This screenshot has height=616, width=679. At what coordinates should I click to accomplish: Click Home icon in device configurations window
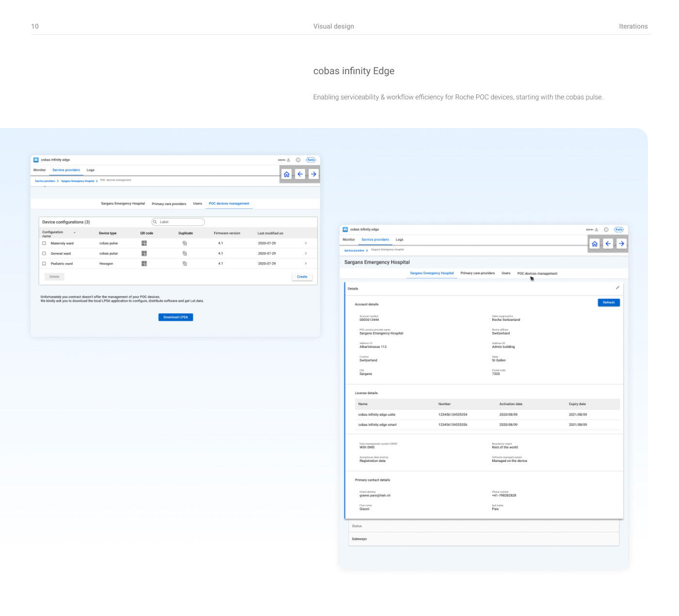(x=287, y=174)
